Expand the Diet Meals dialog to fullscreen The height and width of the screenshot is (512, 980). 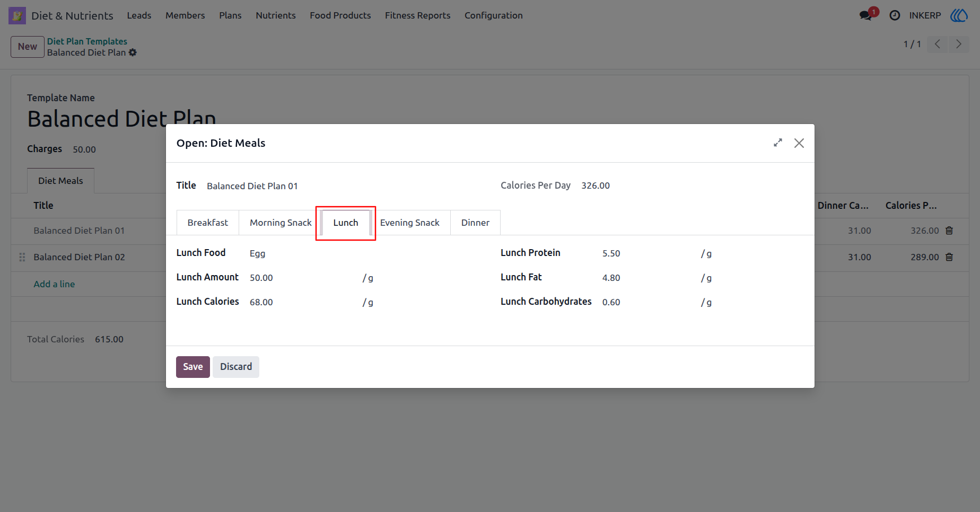(778, 143)
